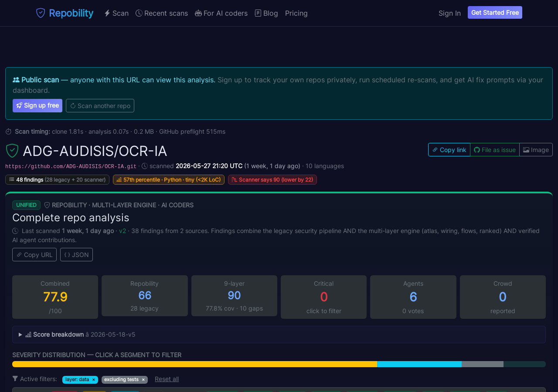Expand the Score breakdown disclosure triangle
Viewport: 558px width, 392px height.
coord(20,335)
